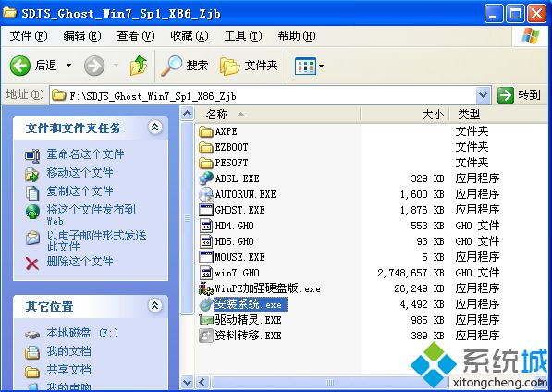Click the Go (转到) button
552x392 pixels.
[520, 95]
